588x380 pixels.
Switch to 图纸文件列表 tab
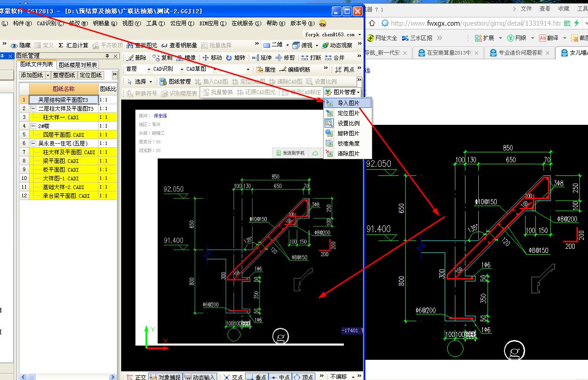point(37,64)
